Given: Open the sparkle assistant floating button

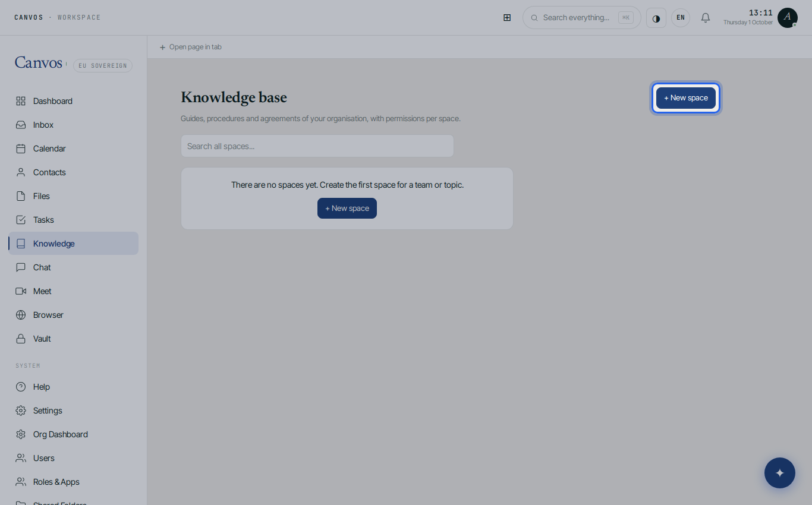Looking at the screenshot, I should pos(780,473).
